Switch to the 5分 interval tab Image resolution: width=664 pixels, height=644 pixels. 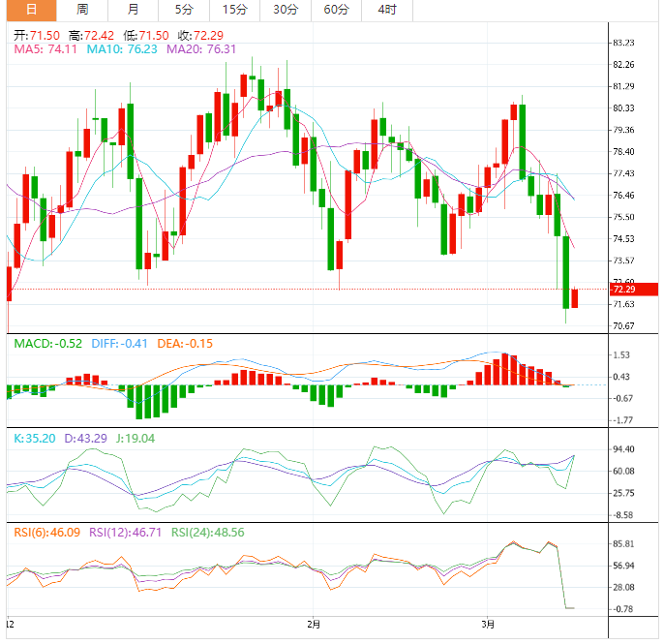pyautogui.click(x=183, y=10)
